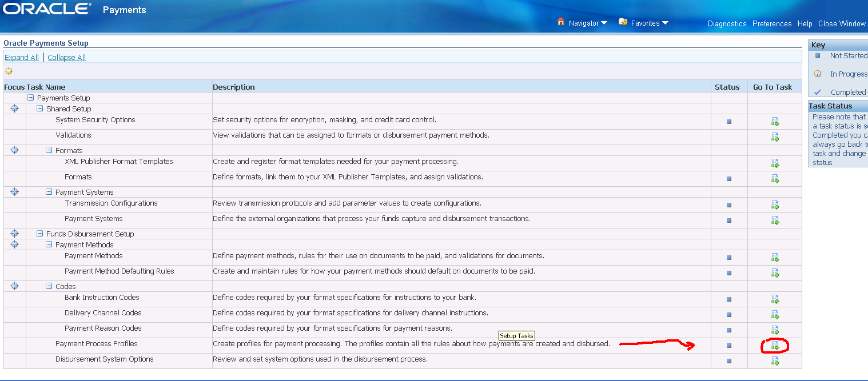Collapse the Funds Disbursement Setup node
Viewport: 868px width, 381px height.
click(x=40, y=234)
